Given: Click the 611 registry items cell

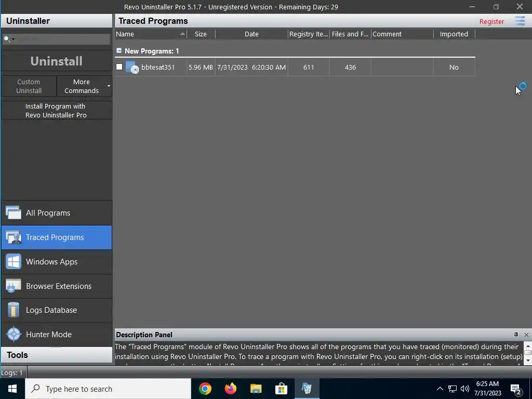Looking at the screenshot, I should coord(309,67).
